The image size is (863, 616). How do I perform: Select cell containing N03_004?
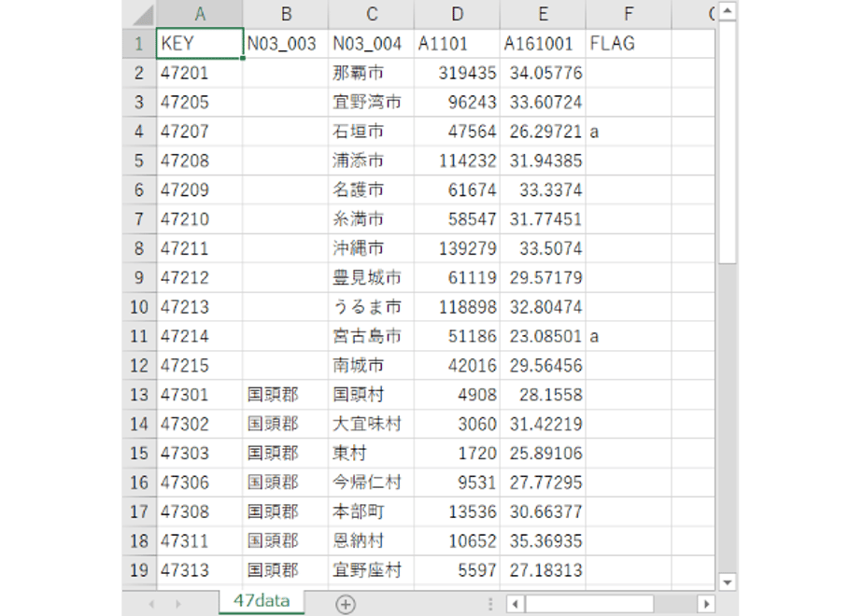pos(372,44)
